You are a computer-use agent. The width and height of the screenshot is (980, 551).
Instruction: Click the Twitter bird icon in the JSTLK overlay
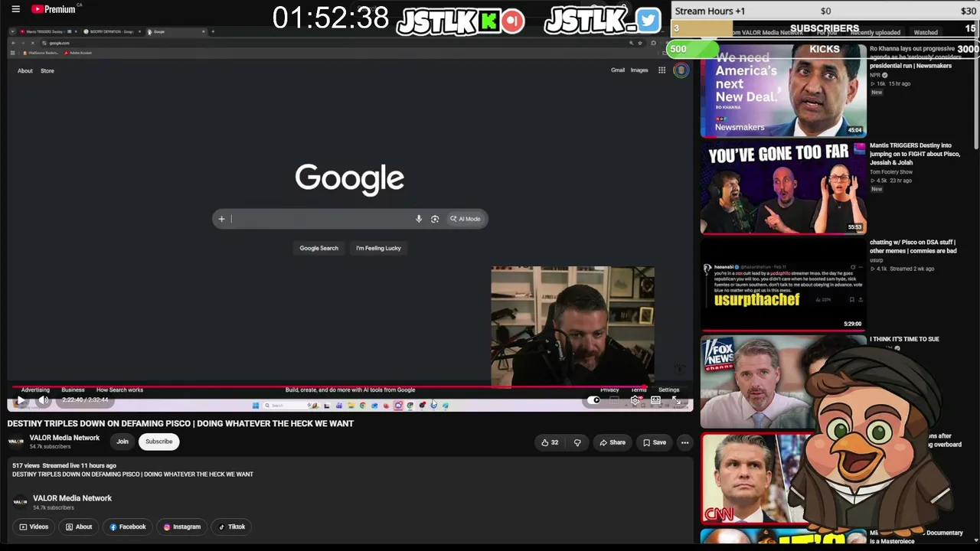pyautogui.click(x=648, y=20)
